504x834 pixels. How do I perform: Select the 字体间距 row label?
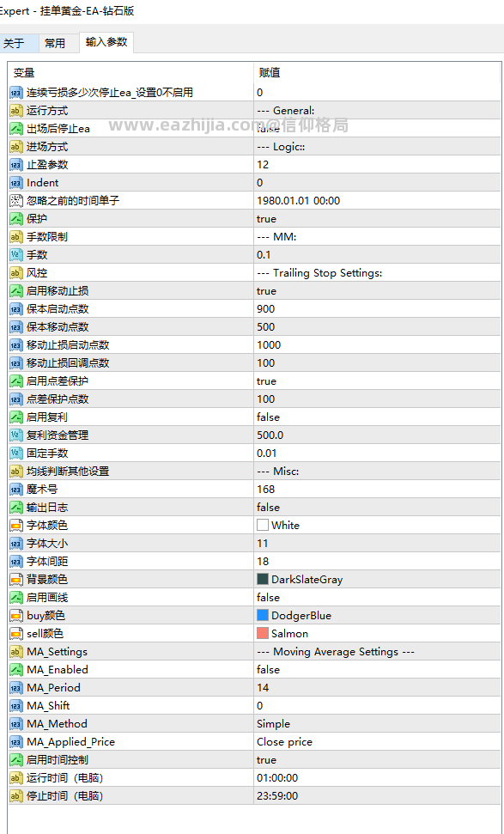click(x=47, y=562)
